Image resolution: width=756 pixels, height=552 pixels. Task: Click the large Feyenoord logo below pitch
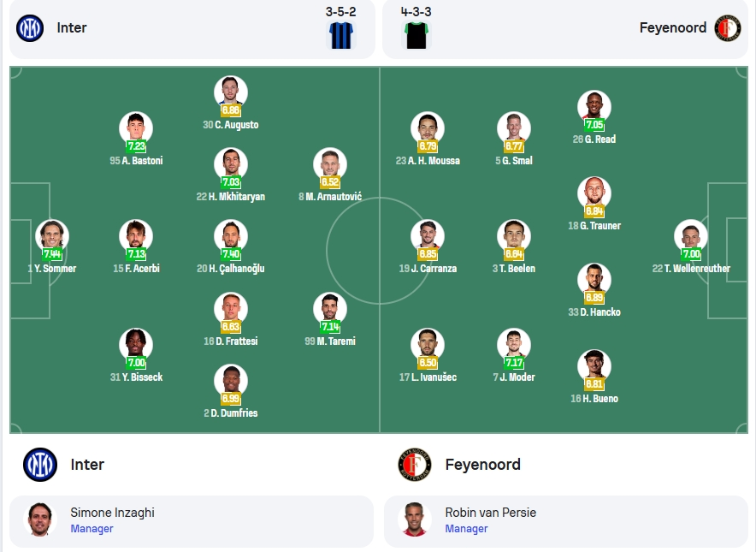(x=415, y=465)
